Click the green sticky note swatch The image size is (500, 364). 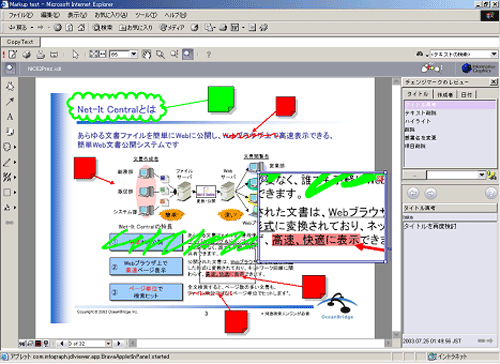point(221,99)
